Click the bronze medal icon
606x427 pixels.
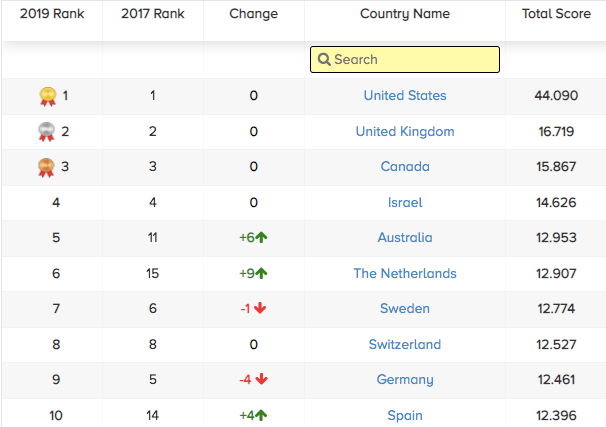click(47, 167)
